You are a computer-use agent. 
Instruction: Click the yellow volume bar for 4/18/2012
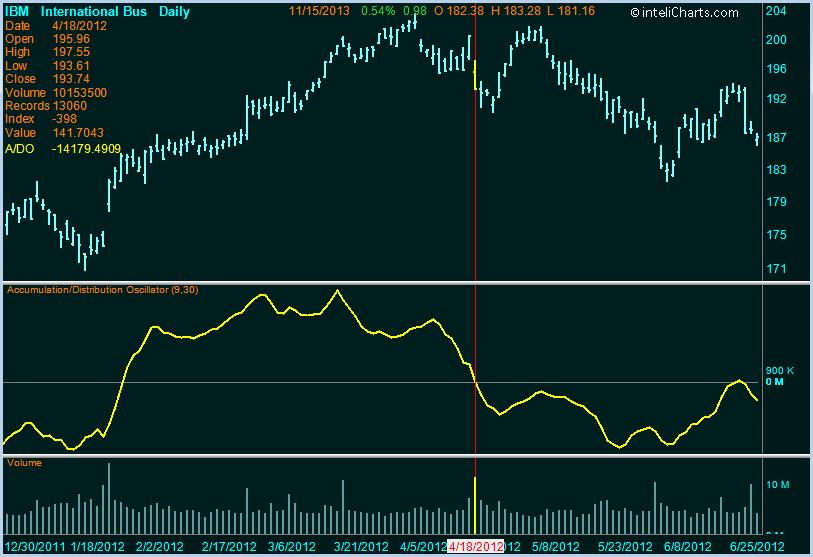coord(475,505)
